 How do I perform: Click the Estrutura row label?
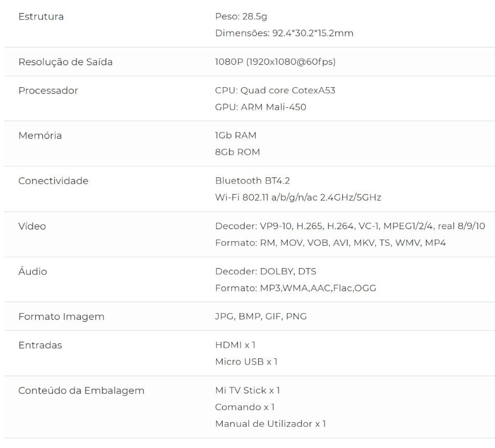pos(41,17)
